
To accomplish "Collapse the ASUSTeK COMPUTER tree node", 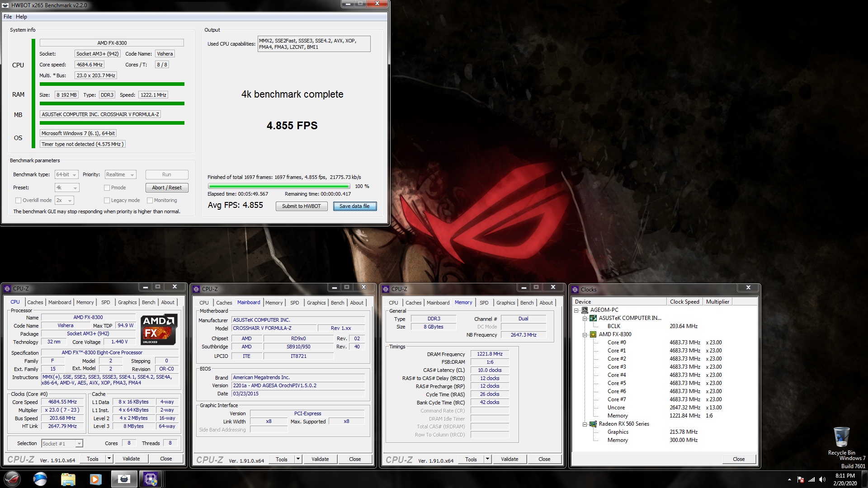I will [x=585, y=319].
